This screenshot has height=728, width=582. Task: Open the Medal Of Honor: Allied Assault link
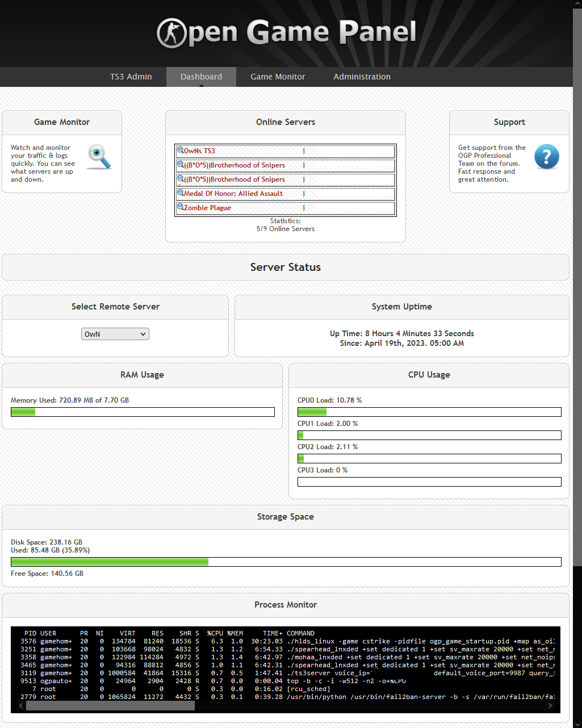pyautogui.click(x=233, y=194)
